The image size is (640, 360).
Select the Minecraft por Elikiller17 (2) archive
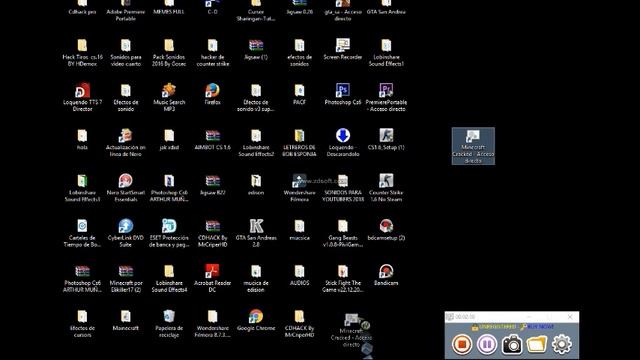point(126,278)
